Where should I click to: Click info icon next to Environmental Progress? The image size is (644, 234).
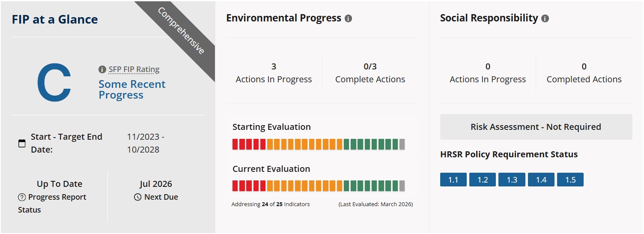pos(348,19)
